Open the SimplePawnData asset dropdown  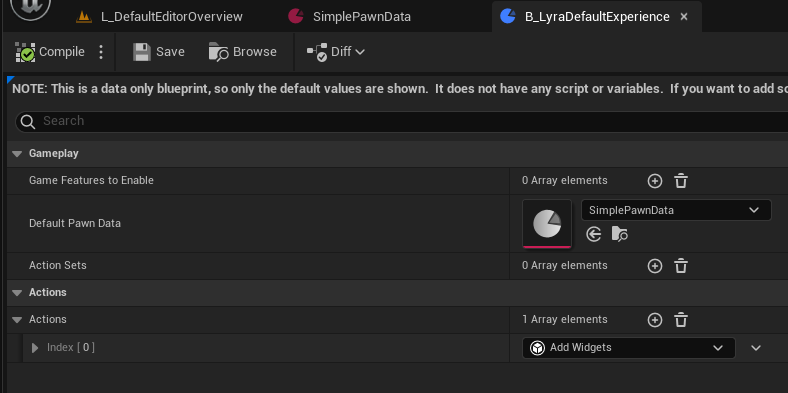click(676, 210)
